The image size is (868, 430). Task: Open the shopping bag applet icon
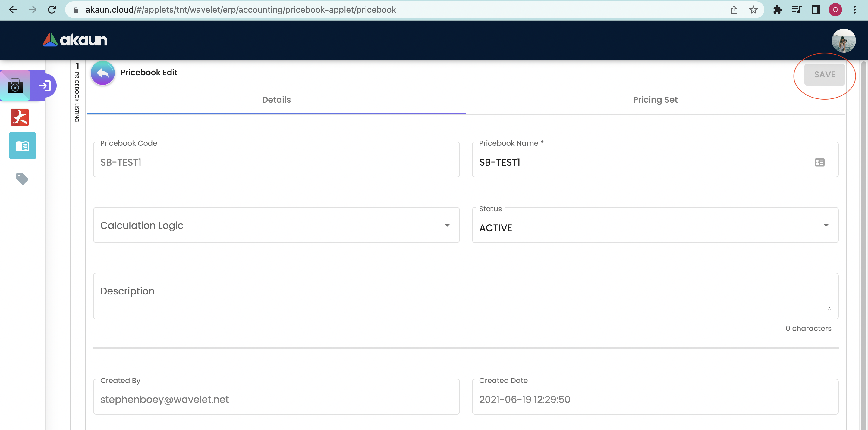pyautogui.click(x=15, y=86)
